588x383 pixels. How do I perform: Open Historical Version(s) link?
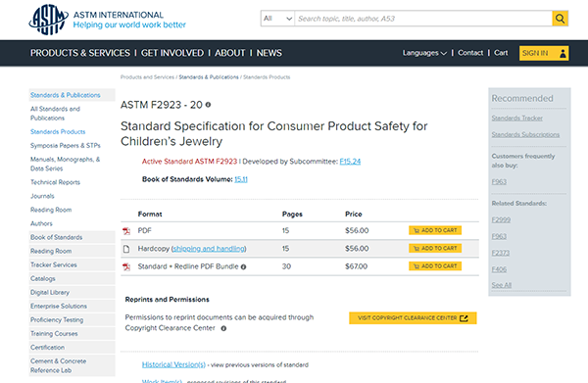pyautogui.click(x=173, y=364)
